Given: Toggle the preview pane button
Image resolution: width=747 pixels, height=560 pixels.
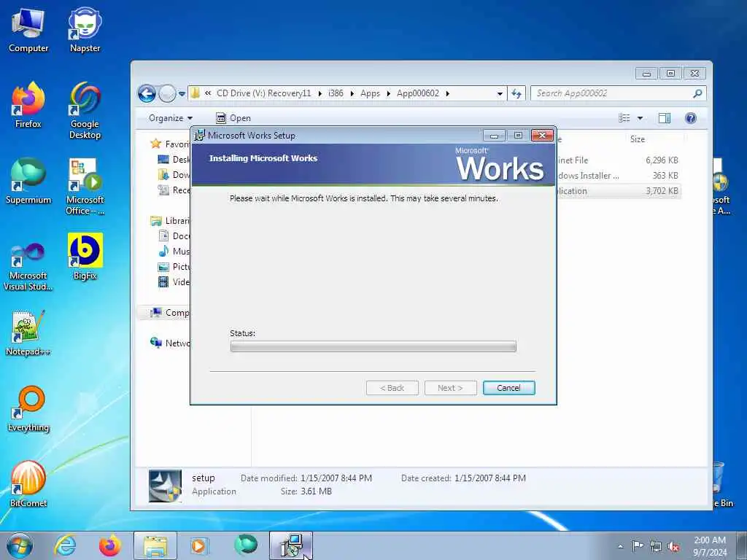Looking at the screenshot, I should 665,118.
